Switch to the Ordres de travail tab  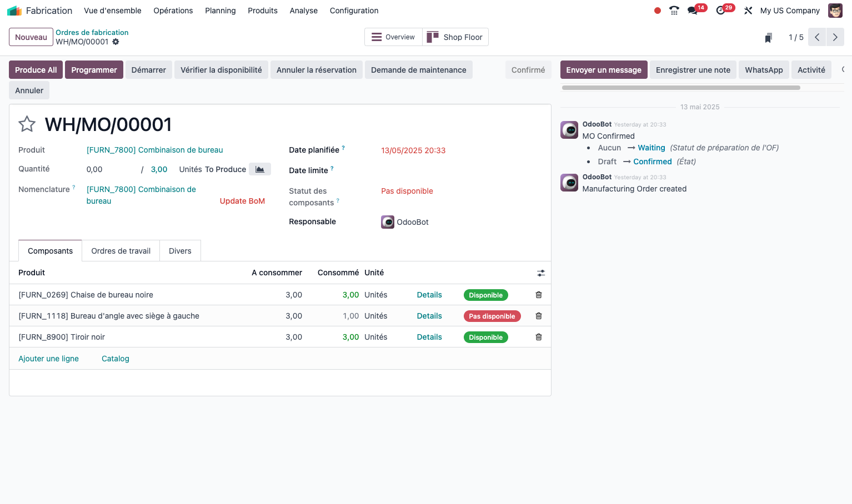(x=121, y=251)
